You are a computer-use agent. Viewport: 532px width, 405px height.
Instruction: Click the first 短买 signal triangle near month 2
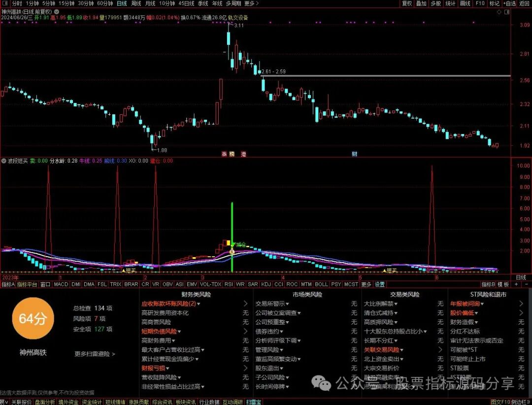pyautogui.click(x=124, y=270)
